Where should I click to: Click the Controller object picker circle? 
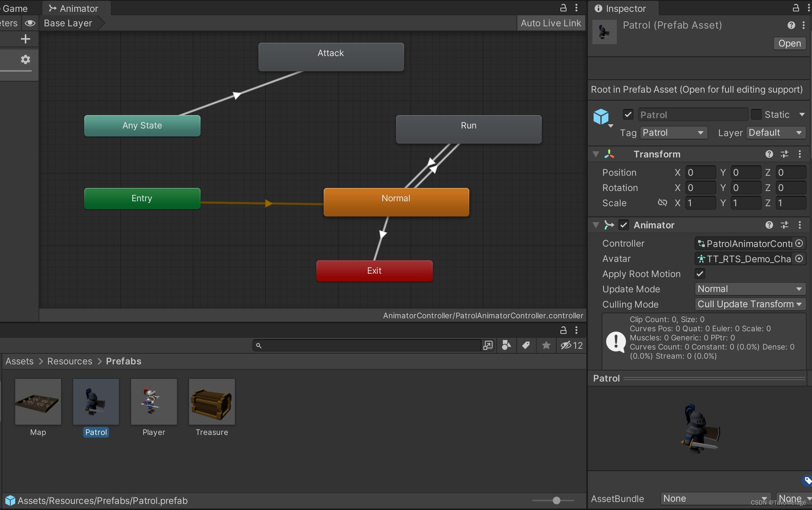coord(799,243)
